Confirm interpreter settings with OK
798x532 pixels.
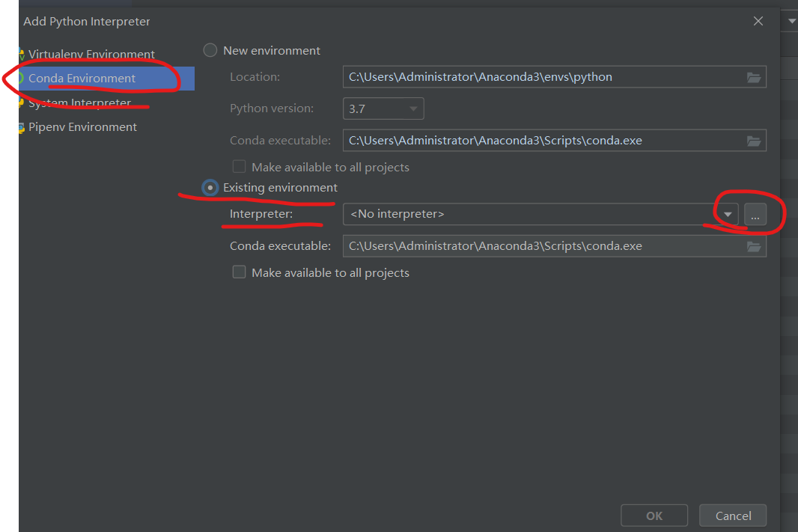click(x=654, y=515)
